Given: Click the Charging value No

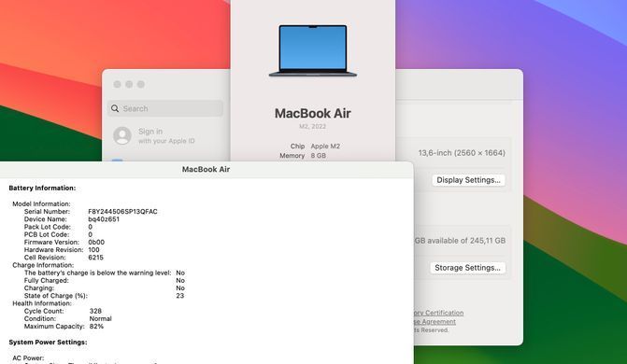Looking at the screenshot, I should pyautogui.click(x=180, y=288).
